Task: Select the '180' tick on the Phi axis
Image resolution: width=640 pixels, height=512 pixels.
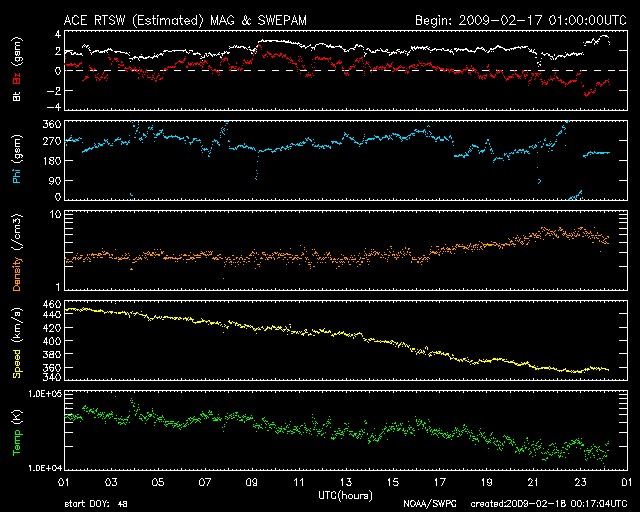Action: coord(52,160)
